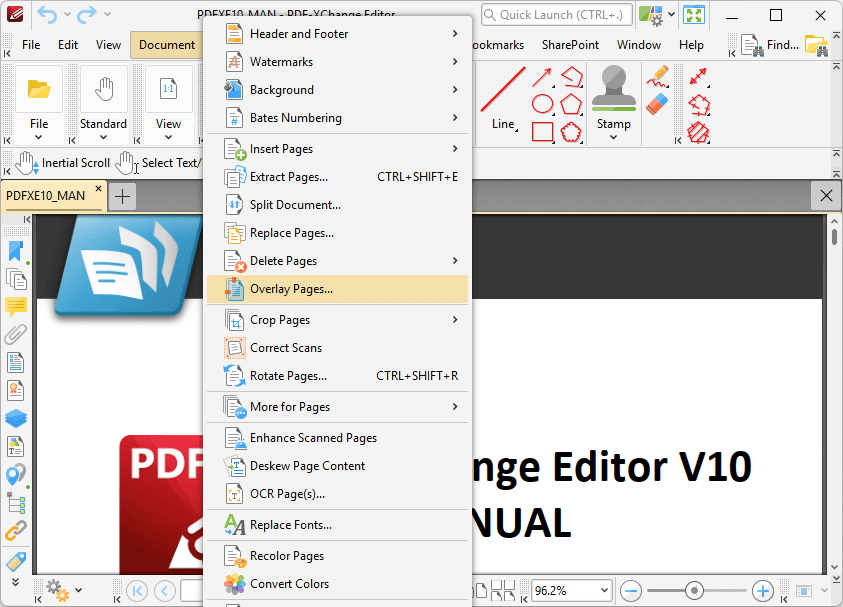The width and height of the screenshot is (843, 607).
Task: Open the Bookmarks pane icon
Action: tap(16, 252)
